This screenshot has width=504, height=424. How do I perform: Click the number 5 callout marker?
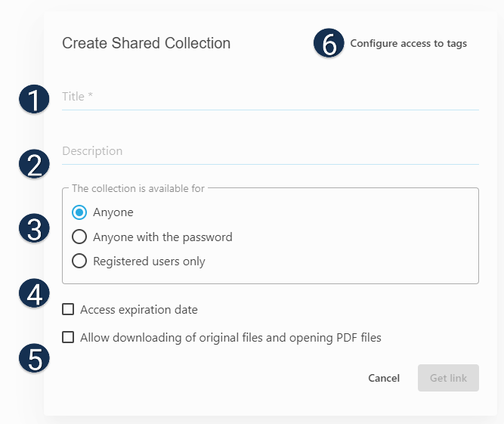(34, 359)
